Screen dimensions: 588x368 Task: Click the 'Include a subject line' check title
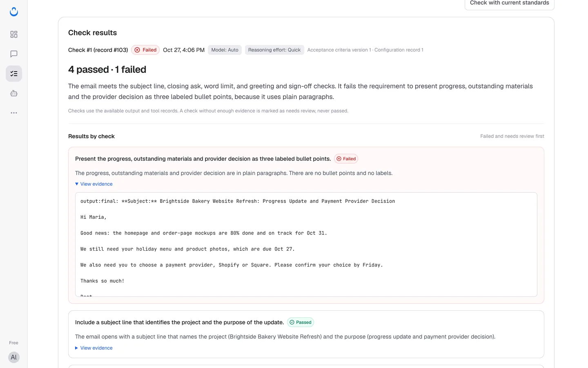point(179,322)
